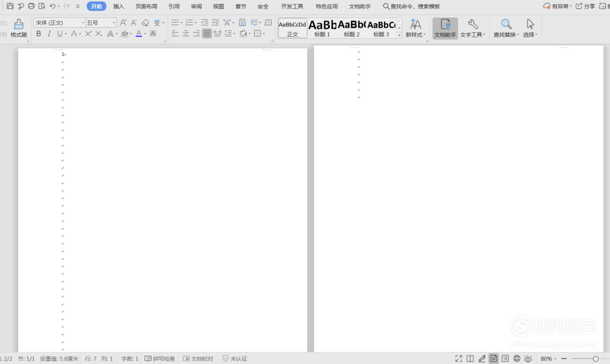Open the 引用 tab
The image size is (610, 364).
pos(174,6)
